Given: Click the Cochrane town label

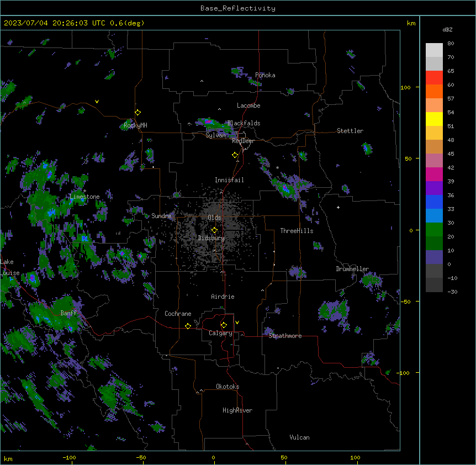Looking at the screenshot, I should (x=178, y=314).
